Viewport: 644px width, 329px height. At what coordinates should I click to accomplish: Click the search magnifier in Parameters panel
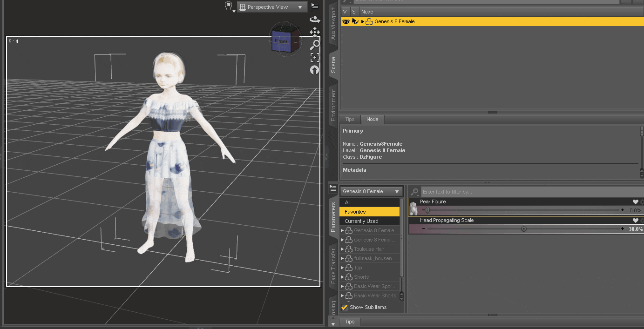pyautogui.click(x=414, y=191)
